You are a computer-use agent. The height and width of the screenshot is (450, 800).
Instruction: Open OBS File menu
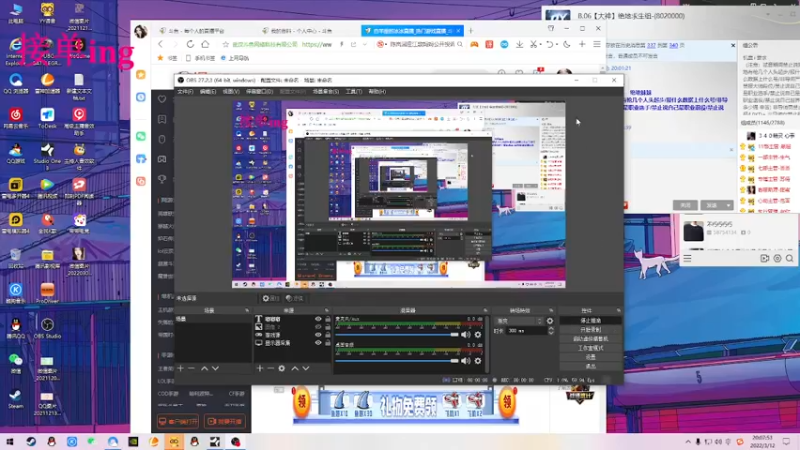[185, 92]
